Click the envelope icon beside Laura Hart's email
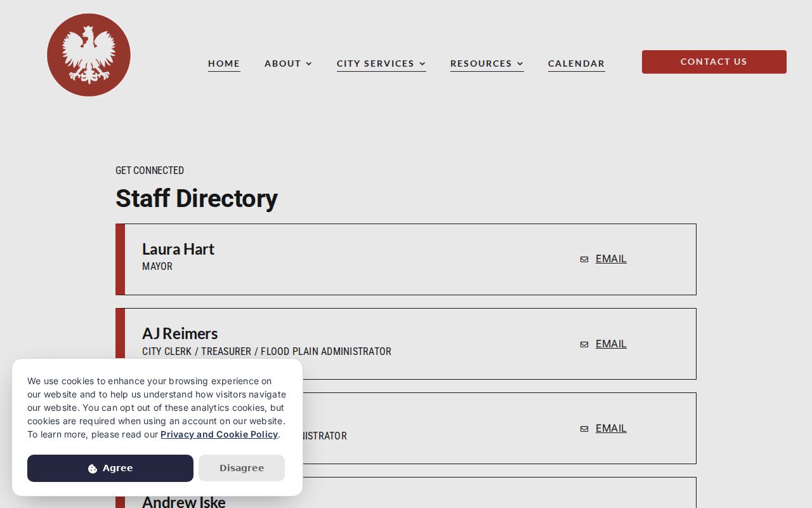This screenshot has height=508, width=812. coord(584,259)
